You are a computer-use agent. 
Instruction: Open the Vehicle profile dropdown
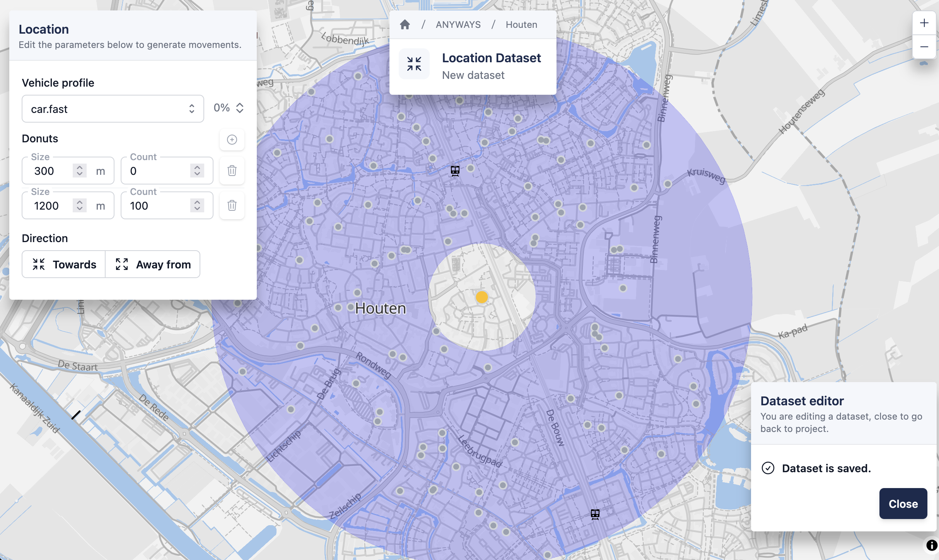click(113, 109)
